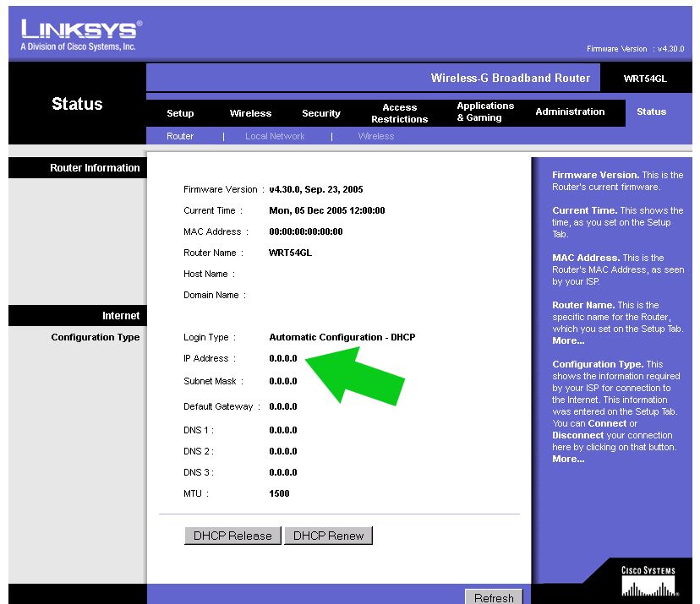Viewport: 700px width, 604px height.
Task: Click the DHCP Renew button
Action: [x=328, y=536]
